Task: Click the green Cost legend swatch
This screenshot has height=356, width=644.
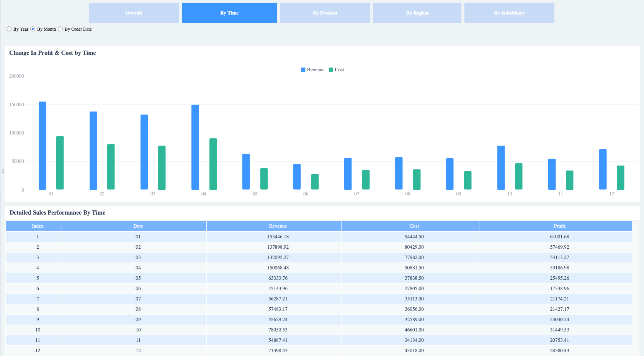Action: click(330, 69)
